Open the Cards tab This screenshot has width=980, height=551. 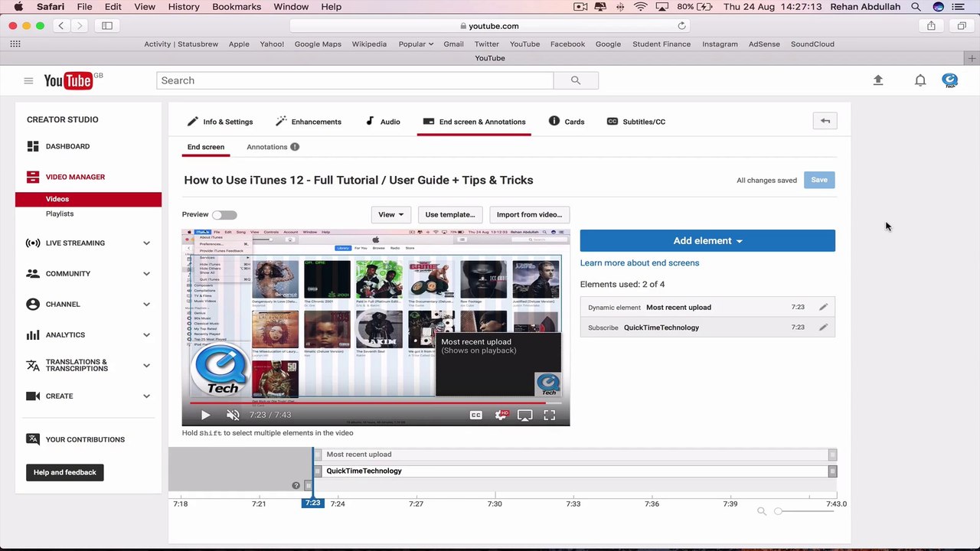[567, 122]
